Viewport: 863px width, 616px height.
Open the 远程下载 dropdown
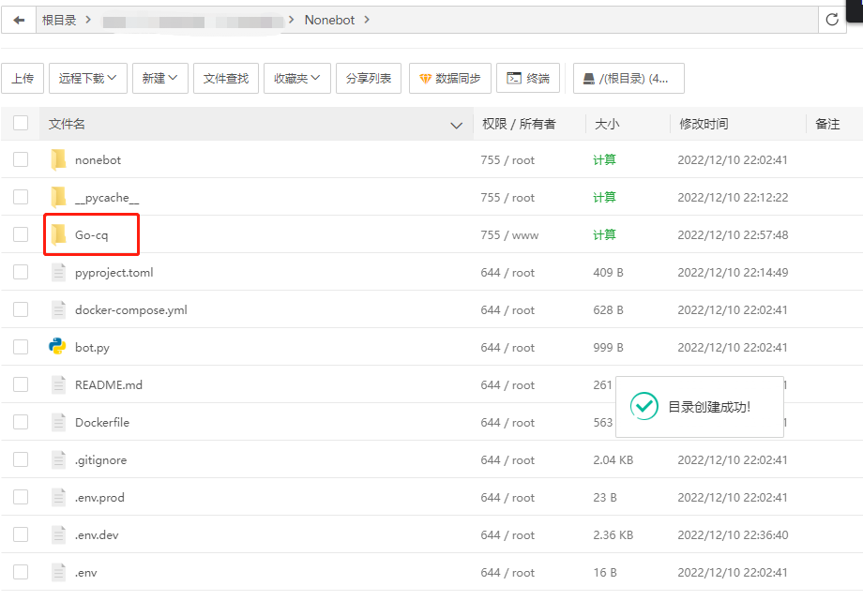(x=88, y=78)
